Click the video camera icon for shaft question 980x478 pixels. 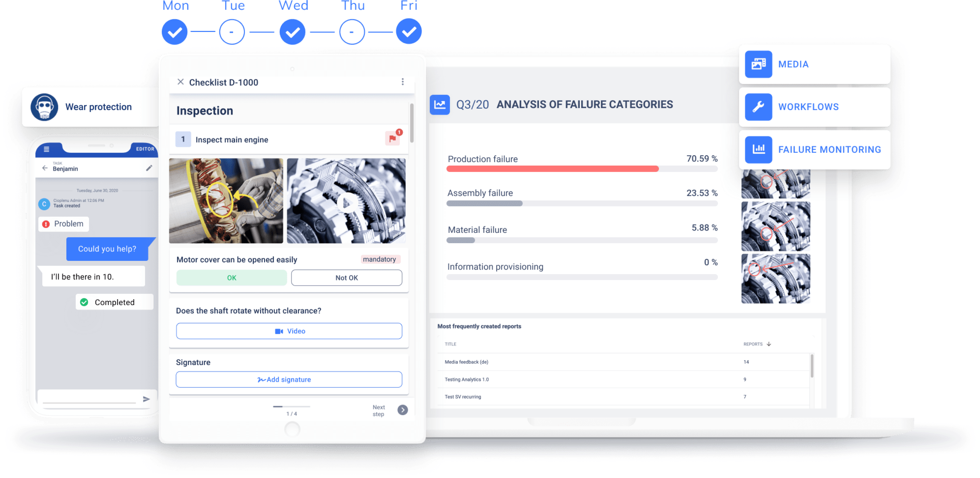click(x=278, y=331)
